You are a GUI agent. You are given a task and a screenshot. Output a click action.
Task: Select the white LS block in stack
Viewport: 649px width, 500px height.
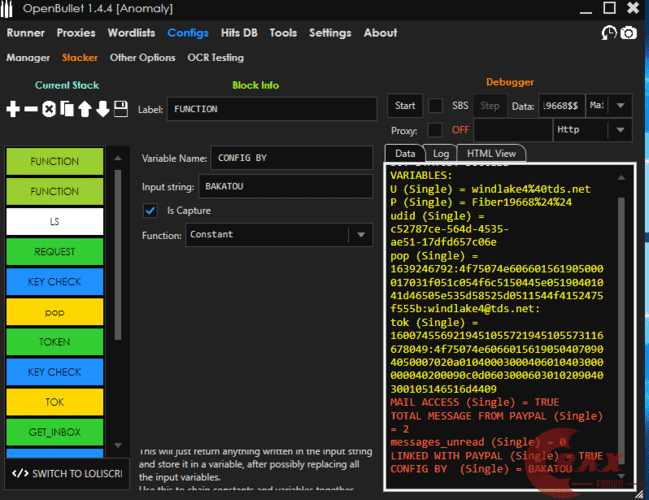coord(54,221)
